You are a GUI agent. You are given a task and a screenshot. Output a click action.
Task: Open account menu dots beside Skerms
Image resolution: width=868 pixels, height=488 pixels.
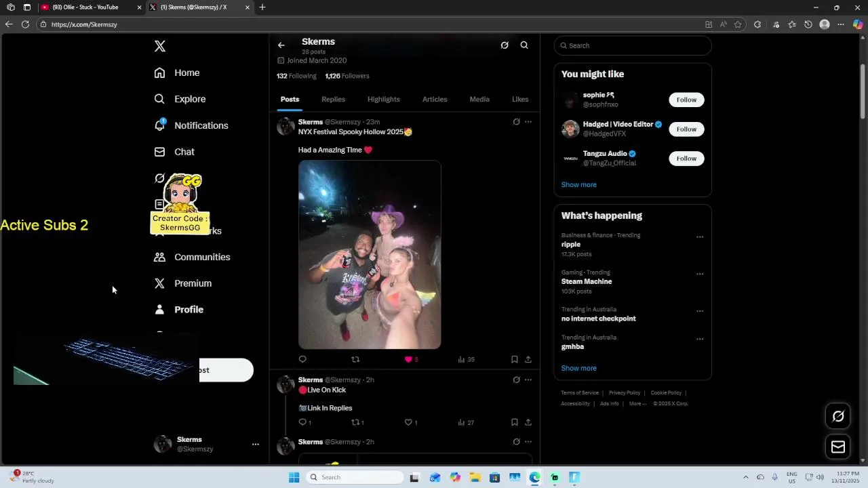[256, 445]
